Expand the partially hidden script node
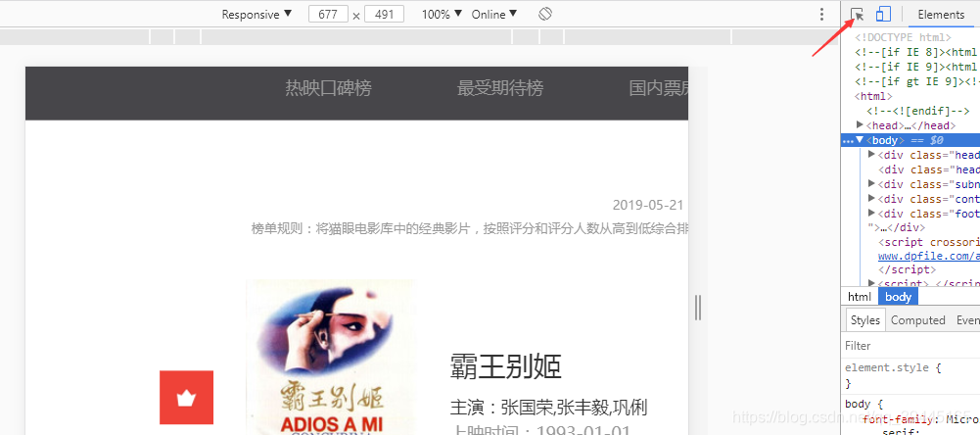Screen dimensions: 980x435 tap(872, 283)
